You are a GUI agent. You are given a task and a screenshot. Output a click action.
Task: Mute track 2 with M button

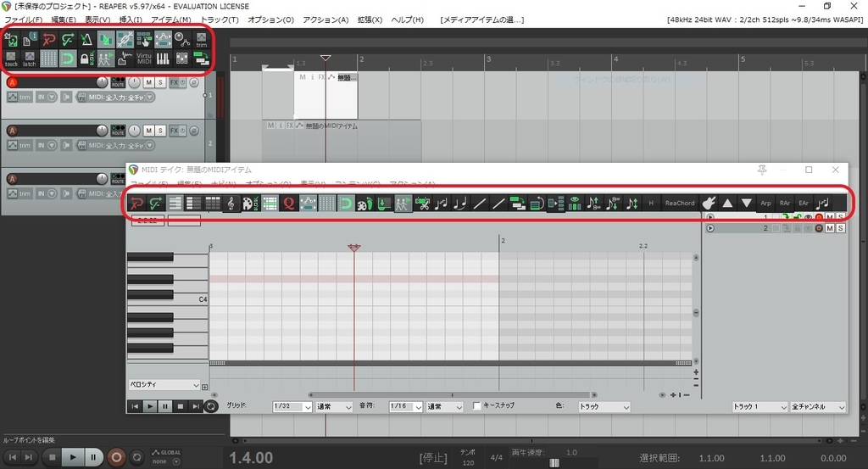coord(148,131)
